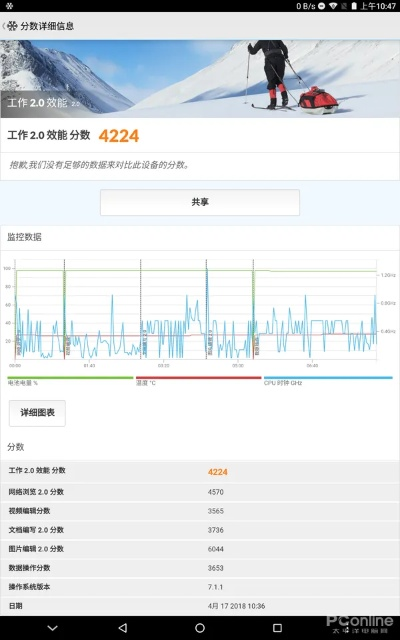Tap the 6044 photo editing score value
The image size is (400, 640).
tap(216, 549)
